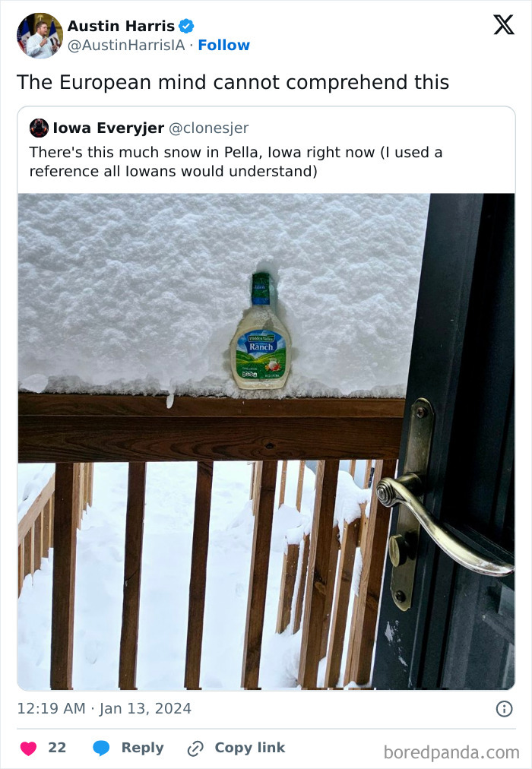Open the Austin Harris display name
Screen dimensions: 532x769
(x=121, y=26)
